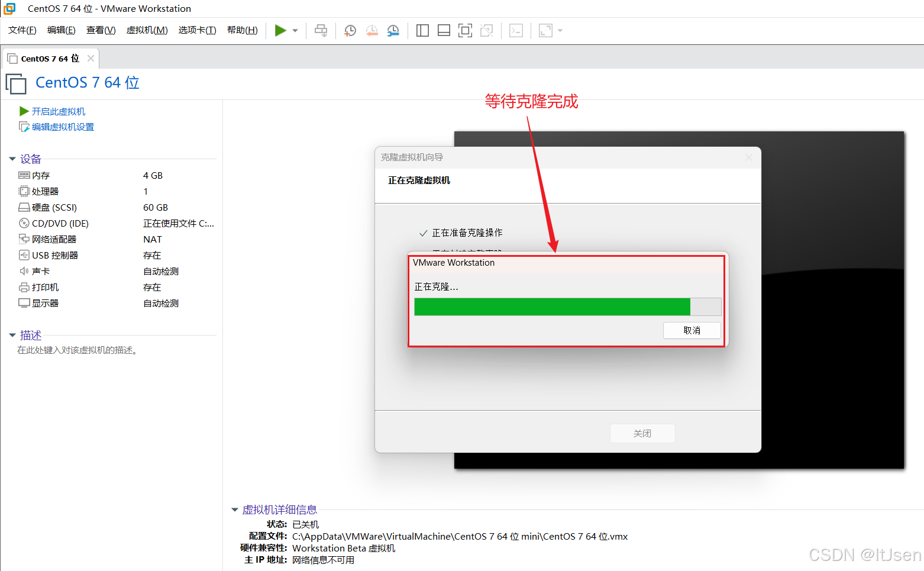The height and width of the screenshot is (571, 924).
Task: Close the 克隆虚拟机向导 dialog with X
Action: click(749, 157)
